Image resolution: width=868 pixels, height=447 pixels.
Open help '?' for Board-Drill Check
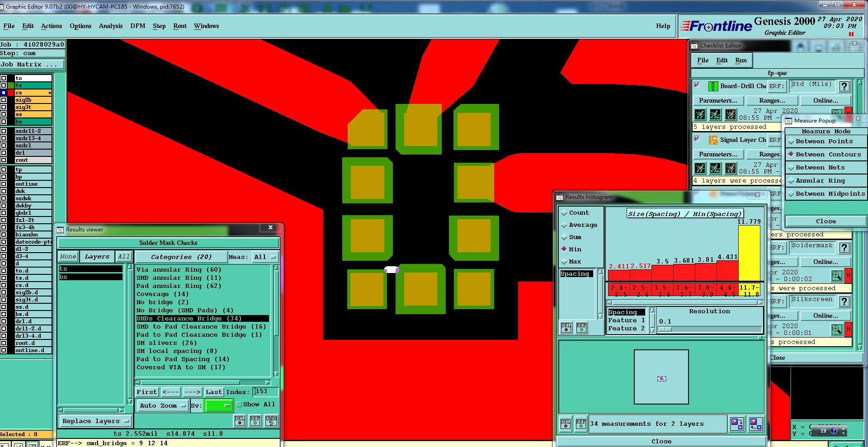(844, 86)
